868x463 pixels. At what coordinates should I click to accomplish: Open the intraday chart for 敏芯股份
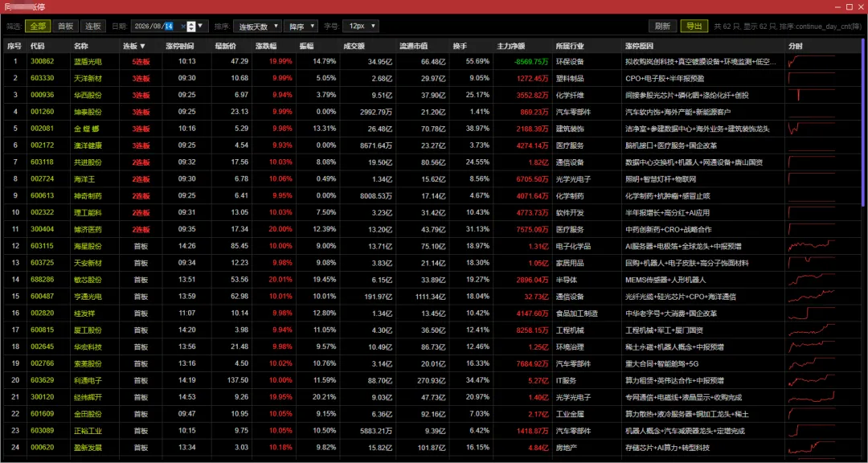pos(812,280)
